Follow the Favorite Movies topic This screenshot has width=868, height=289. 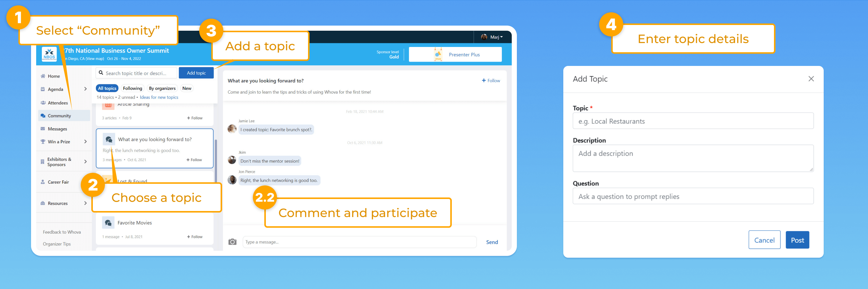click(x=195, y=237)
